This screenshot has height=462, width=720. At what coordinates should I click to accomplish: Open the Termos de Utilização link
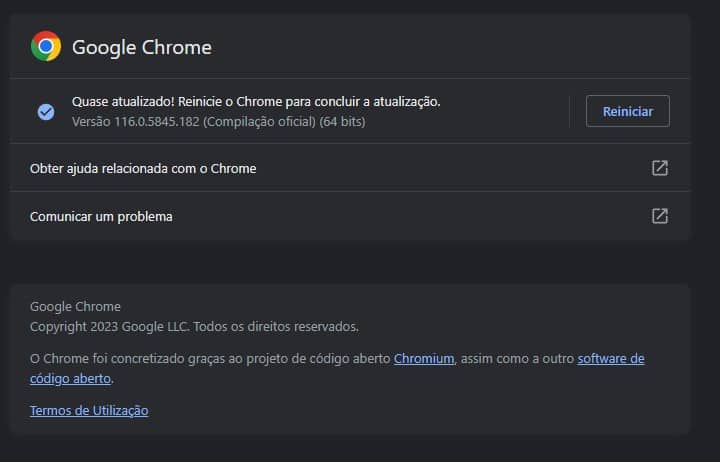[x=89, y=411]
